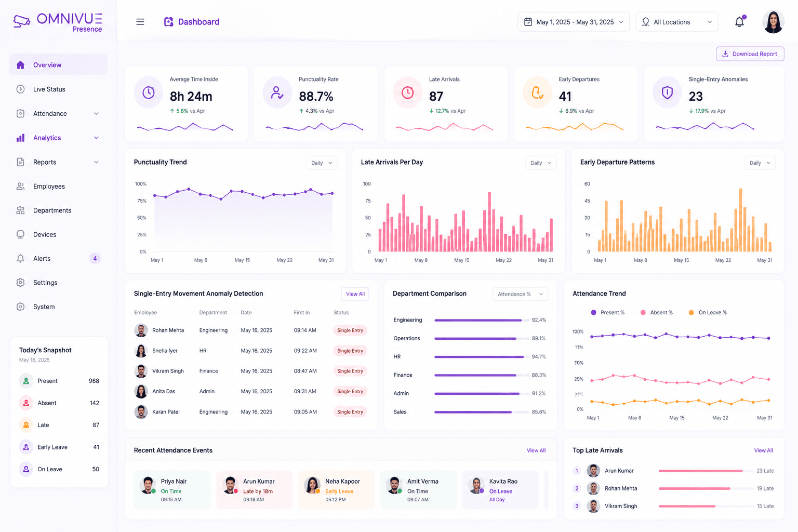Image resolution: width=798 pixels, height=532 pixels.
Task: Expand the Reports sidebar submenu chevron
Action: pyautogui.click(x=96, y=162)
